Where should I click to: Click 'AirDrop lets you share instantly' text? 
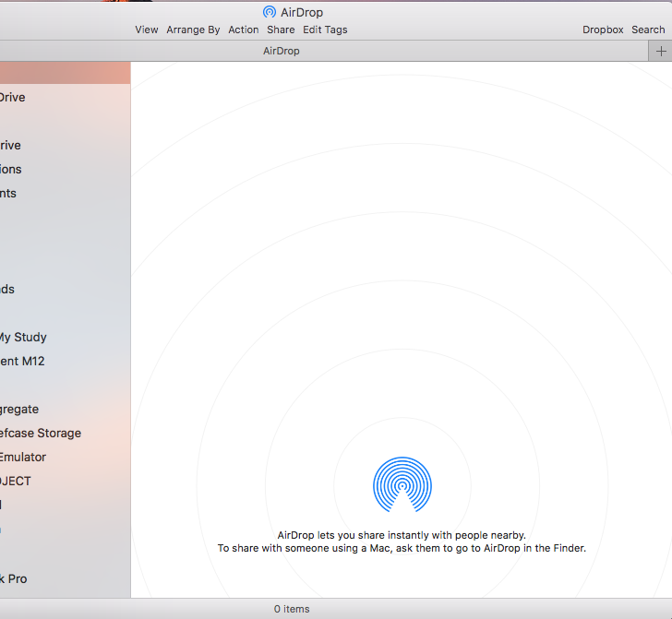pyautogui.click(x=402, y=535)
